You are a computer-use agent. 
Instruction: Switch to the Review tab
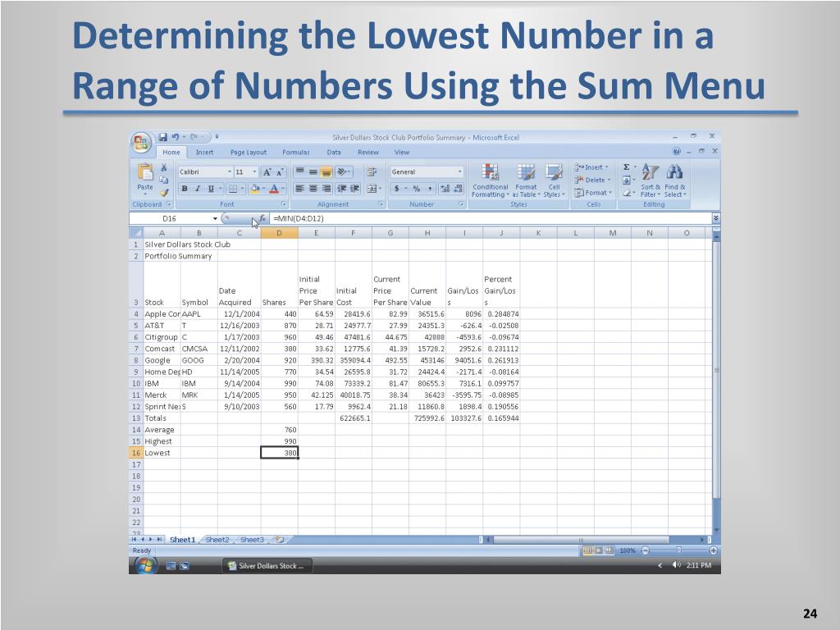(368, 152)
